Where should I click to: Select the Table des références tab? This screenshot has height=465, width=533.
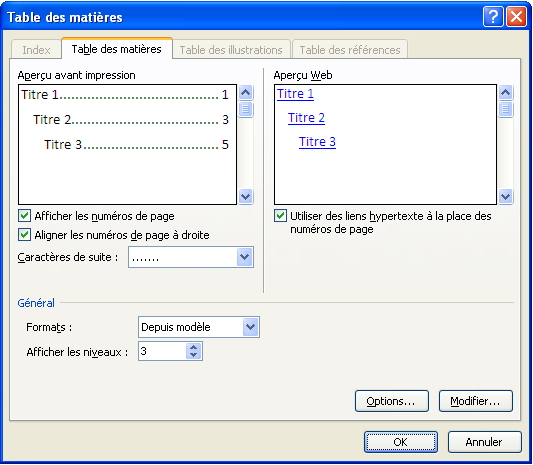pos(350,50)
